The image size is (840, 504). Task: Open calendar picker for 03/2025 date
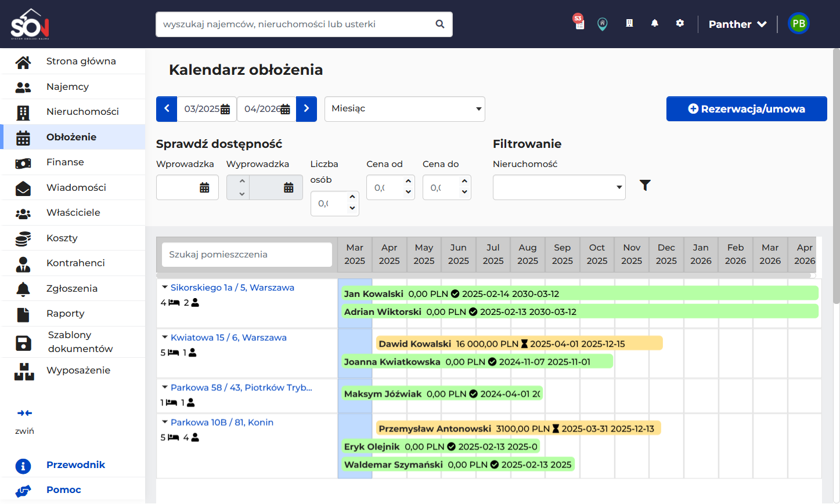pos(225,109)
